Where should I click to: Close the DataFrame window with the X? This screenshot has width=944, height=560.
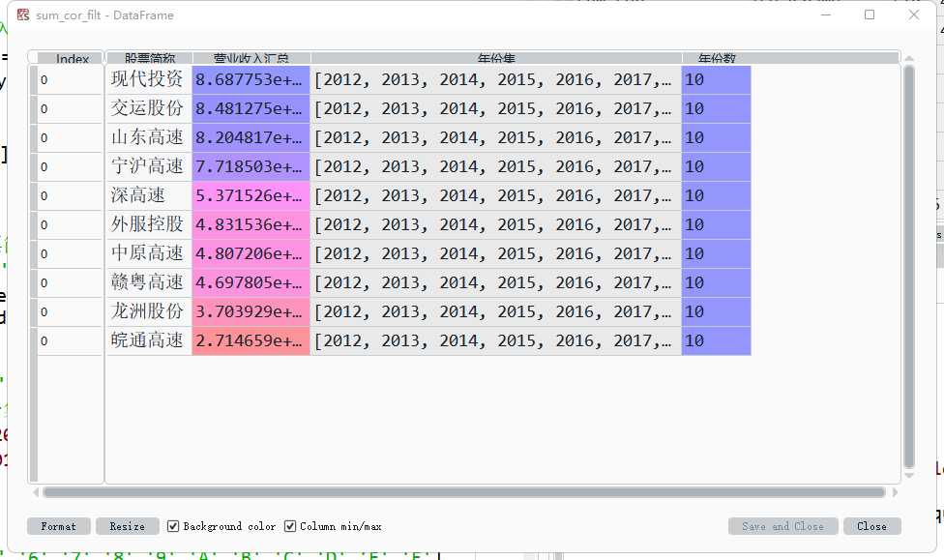click(x=914, y=15)
